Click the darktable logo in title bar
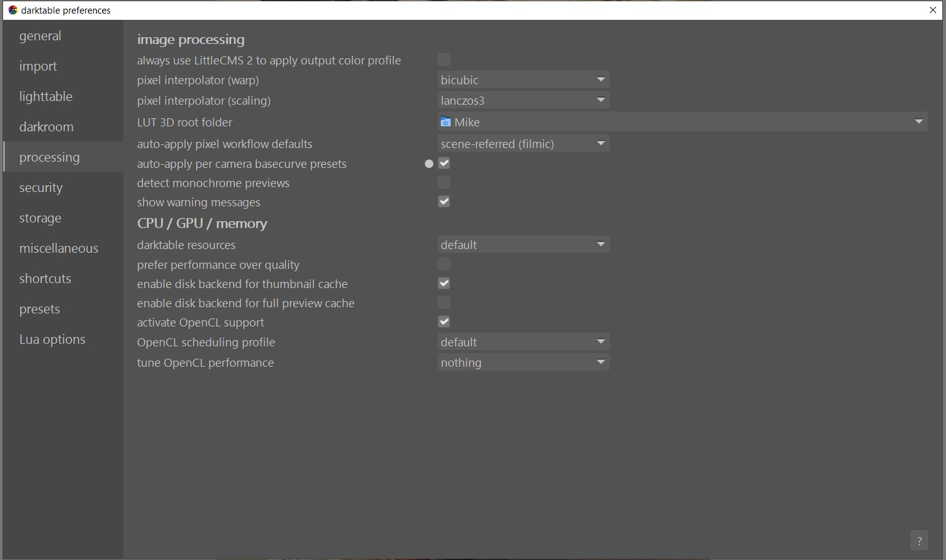This screenshot has width=946, height=560. 12,10
